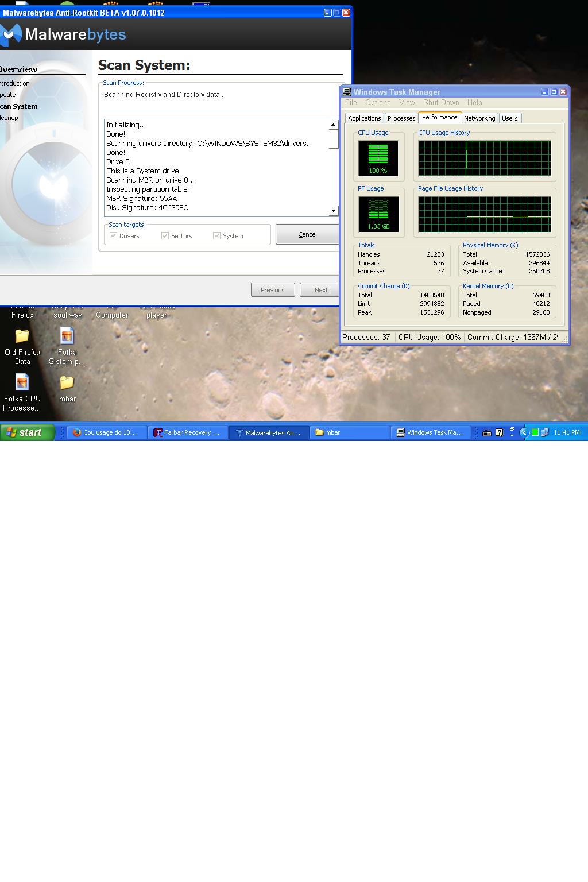Click the scan log scroll down arrow
The image size is (588, 882).
[x=333, y=211]
